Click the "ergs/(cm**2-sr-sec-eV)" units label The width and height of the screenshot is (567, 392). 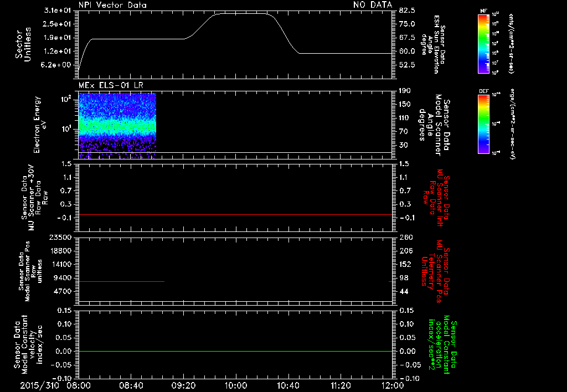(x=512, y=125)
